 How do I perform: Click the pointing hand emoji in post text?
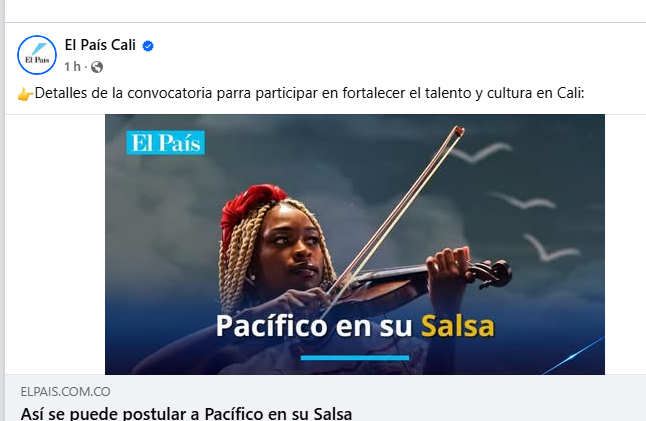25,94
